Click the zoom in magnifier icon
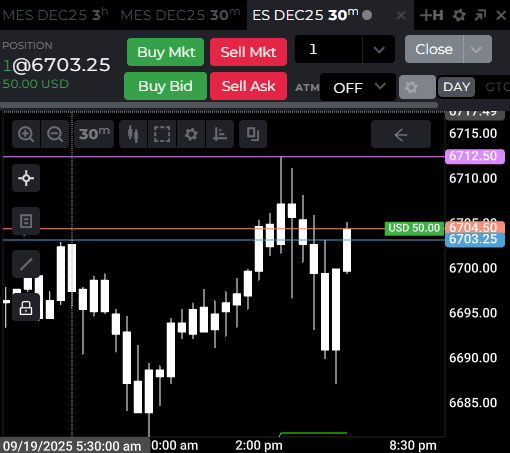The height and width of the screenshot is (453, 510). [x=26, y=134]
